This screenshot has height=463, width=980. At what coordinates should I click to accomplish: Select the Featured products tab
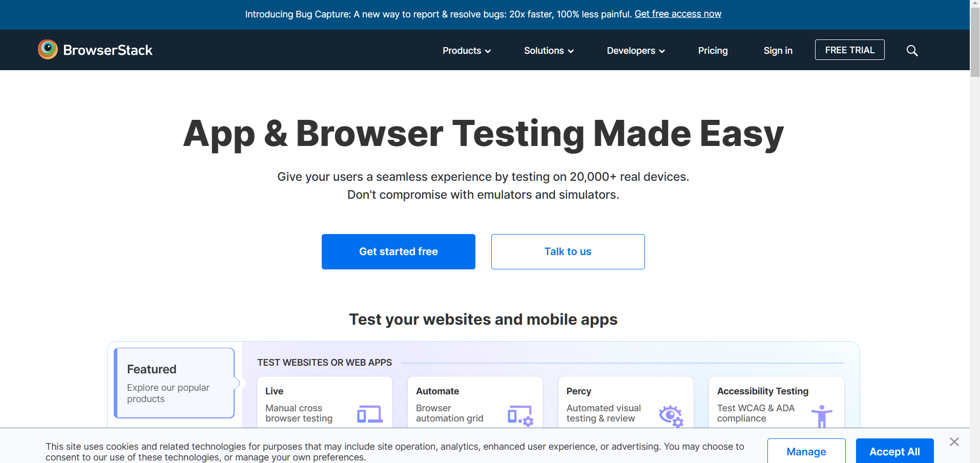point(174,383)
